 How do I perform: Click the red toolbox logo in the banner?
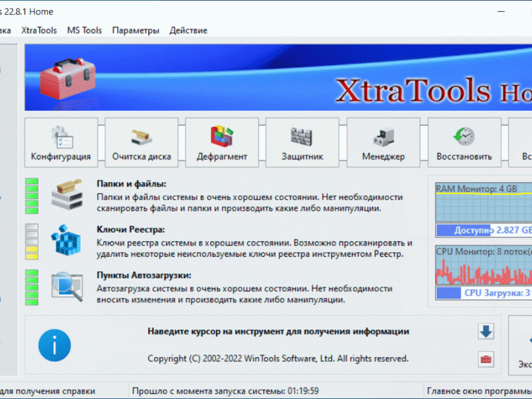[68, 78]
